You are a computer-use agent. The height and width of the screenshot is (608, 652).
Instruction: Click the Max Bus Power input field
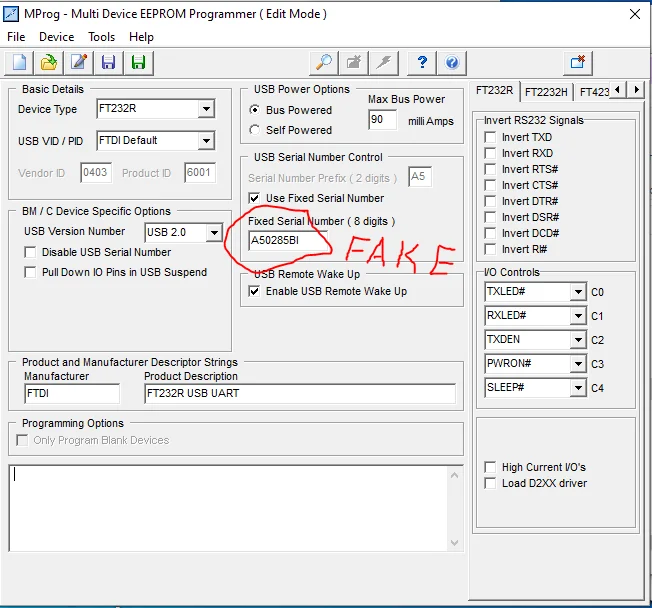point(383,120)
